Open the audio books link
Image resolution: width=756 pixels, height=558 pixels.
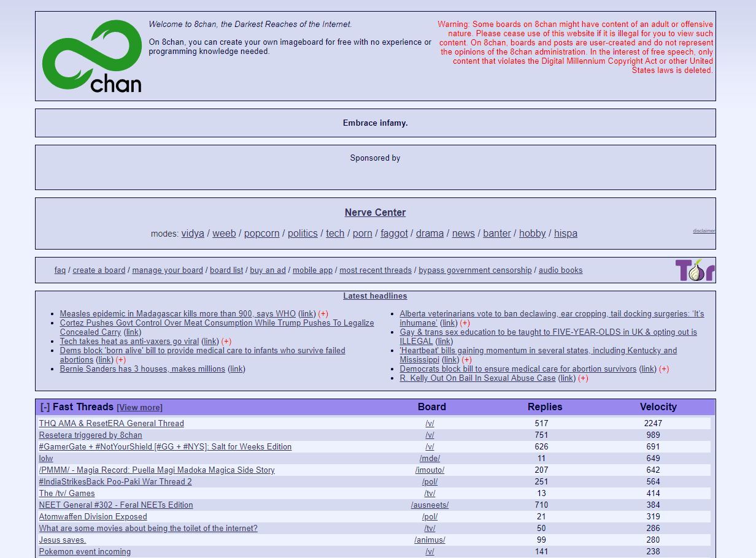click(x=561, y=270)
